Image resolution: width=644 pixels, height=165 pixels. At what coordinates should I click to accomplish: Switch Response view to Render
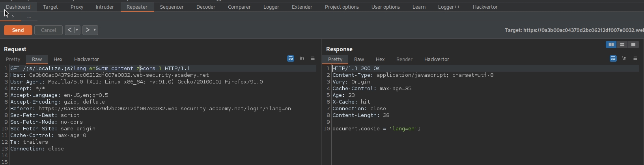click(405, 59)
